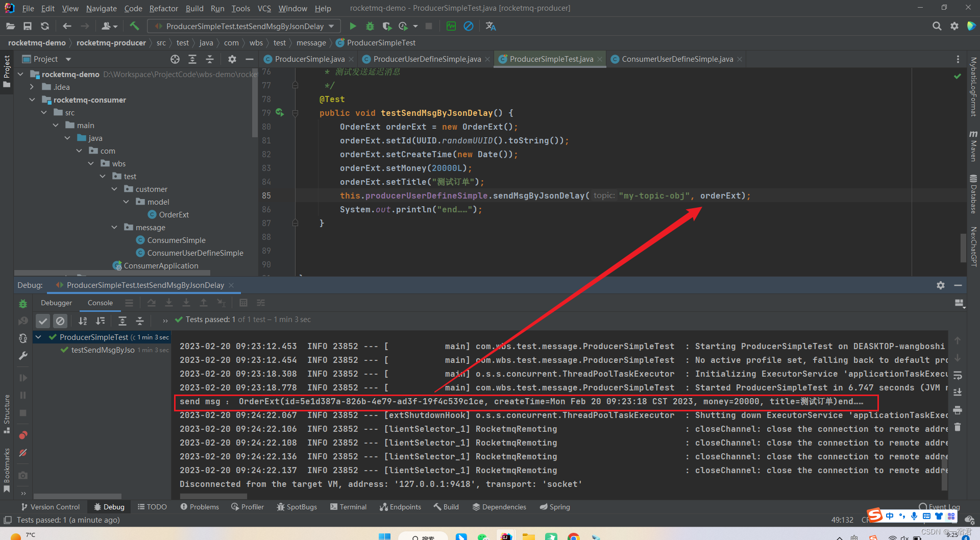Open the Translate toolbar icon
Image resolution: width=980 pixels, height=540 pixels.
(491, 26)
